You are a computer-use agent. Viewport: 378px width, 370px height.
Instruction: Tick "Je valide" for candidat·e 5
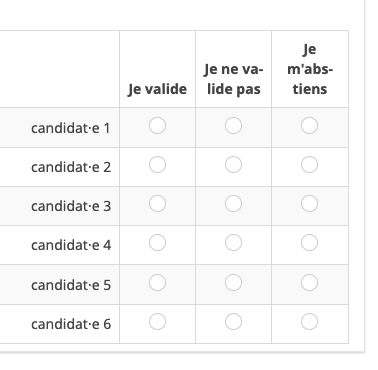pyautogui.click(x=157, y=283)
